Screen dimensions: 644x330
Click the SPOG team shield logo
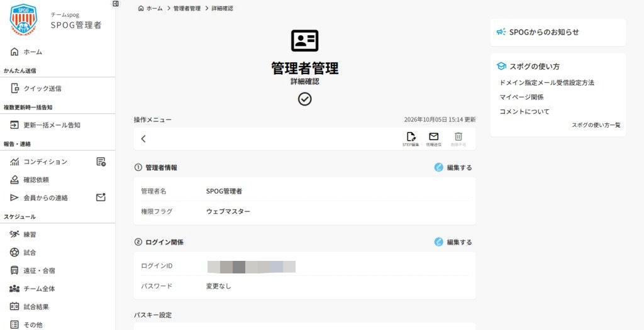pos(23,19)
